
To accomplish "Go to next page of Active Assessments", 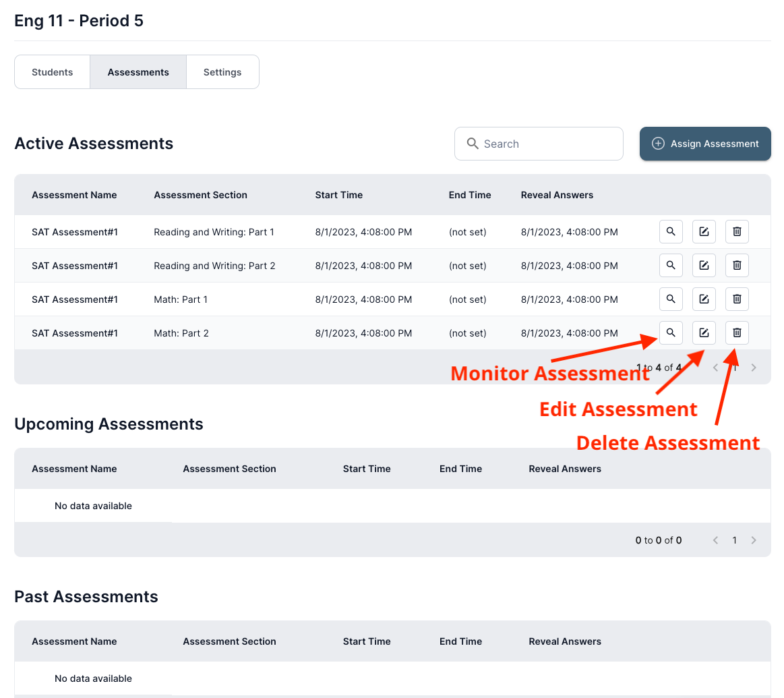I will coord(754,368).
